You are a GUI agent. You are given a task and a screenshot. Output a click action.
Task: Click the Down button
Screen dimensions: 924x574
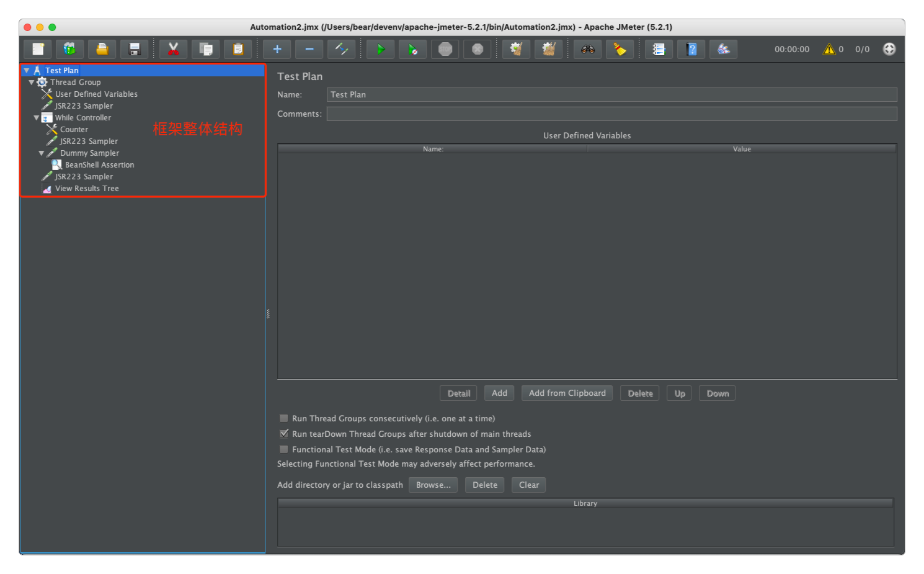pos(717,393)
